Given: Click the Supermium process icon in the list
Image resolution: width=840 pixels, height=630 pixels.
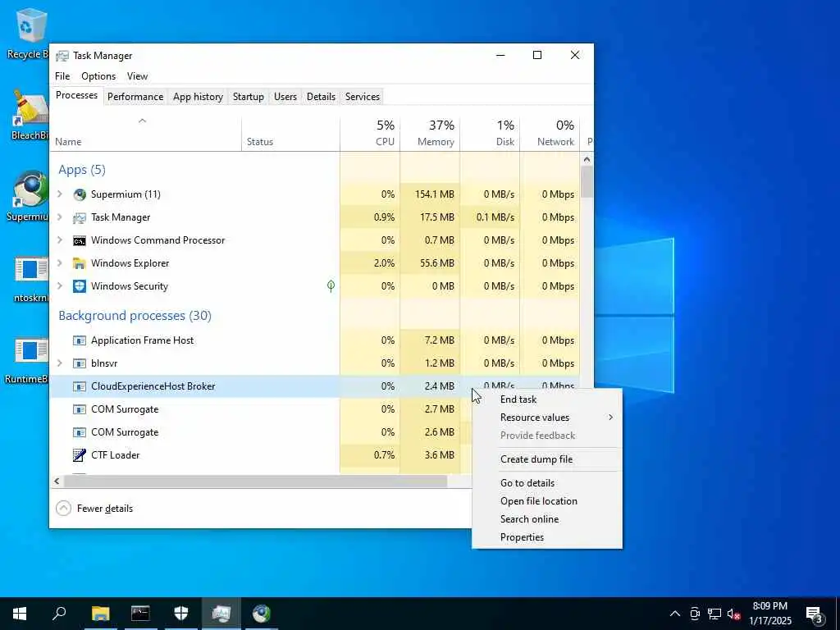Looking at the screenshot, I should [80, 194].
